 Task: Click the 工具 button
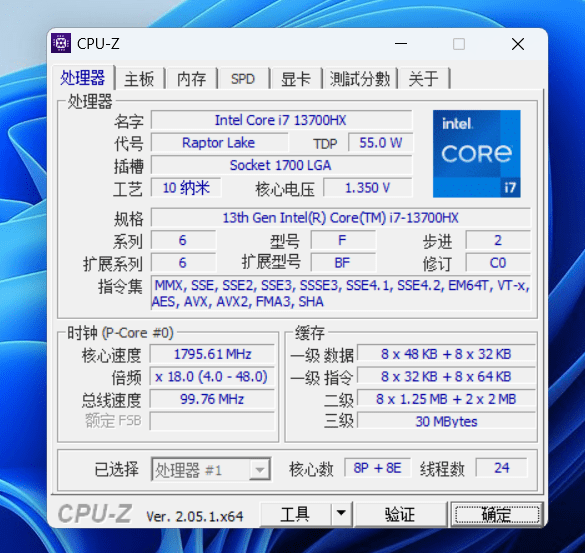pos(295,514)
